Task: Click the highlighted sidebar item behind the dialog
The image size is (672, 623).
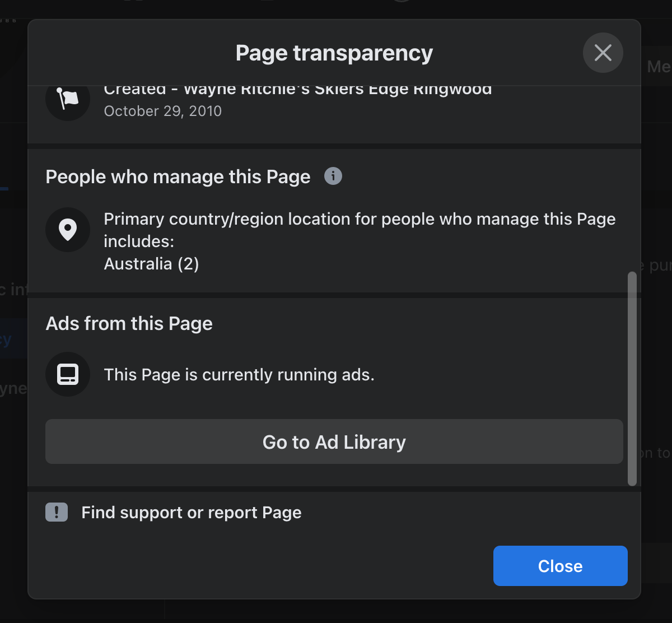Action: [12, 339]
